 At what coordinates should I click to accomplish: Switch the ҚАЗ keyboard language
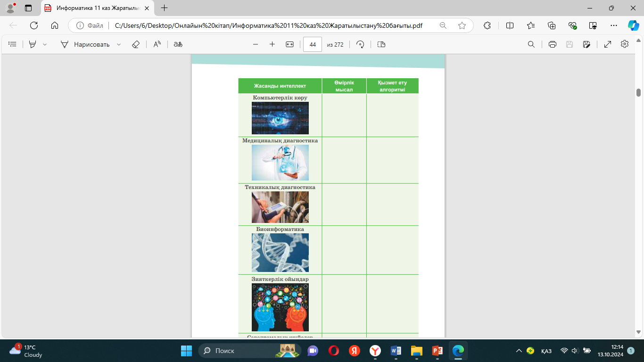tap(546, 351)
